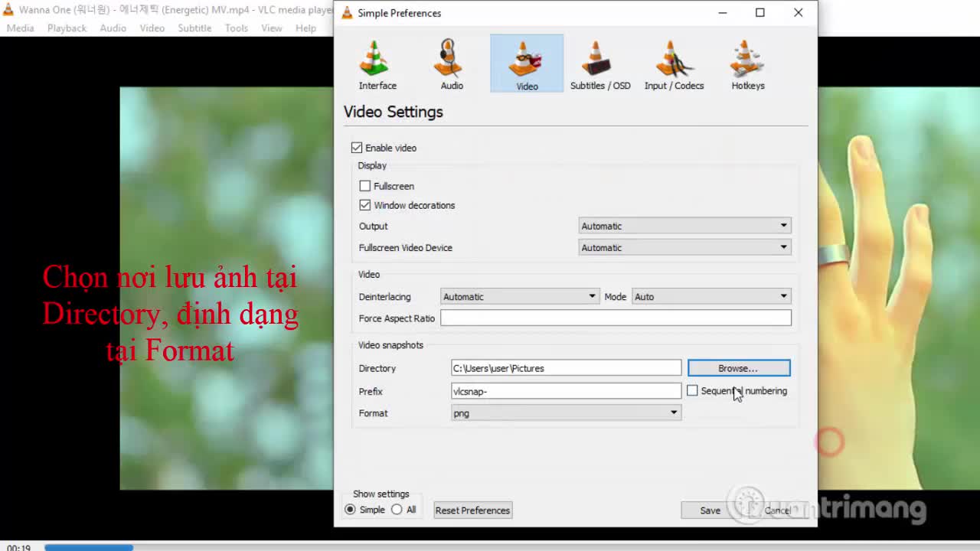Screen dimensions: 980x551
Task: Open the View menu in VLC
Action: click(x=272, y=28)
